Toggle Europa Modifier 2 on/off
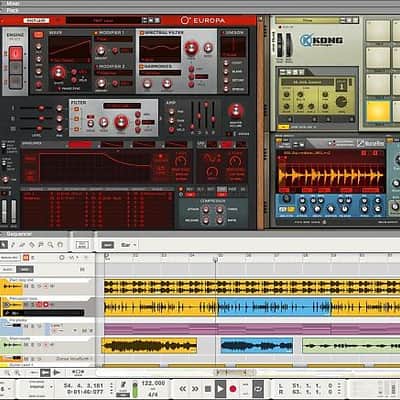The width and height of the screenshot is (400, 400). coord(97,67)
